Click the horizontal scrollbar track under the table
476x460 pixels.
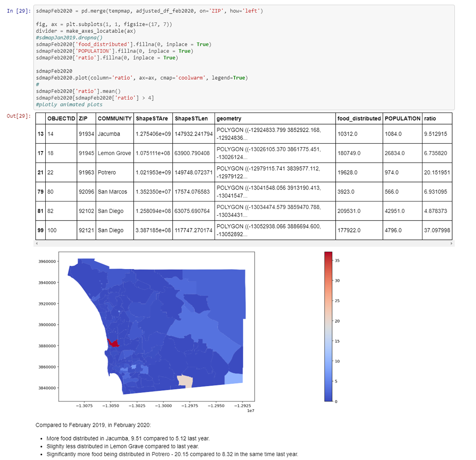[244, 243]
